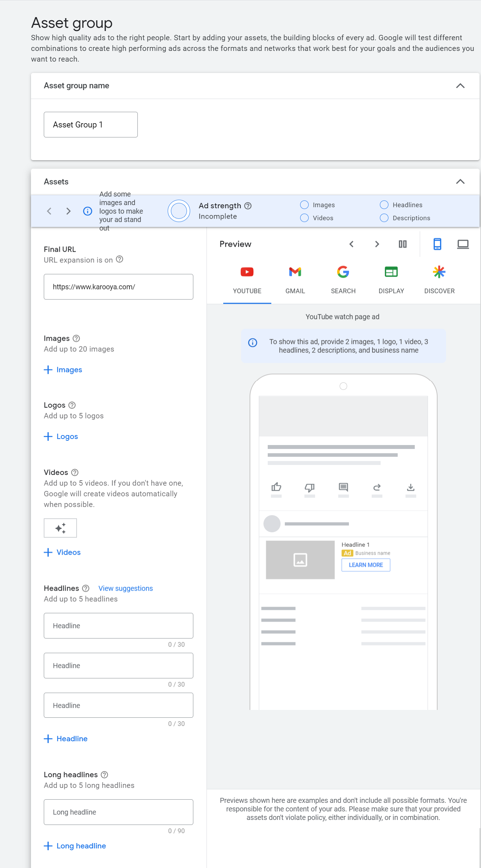Edit the Final URL field karooya.com

[x=119, y=287]
